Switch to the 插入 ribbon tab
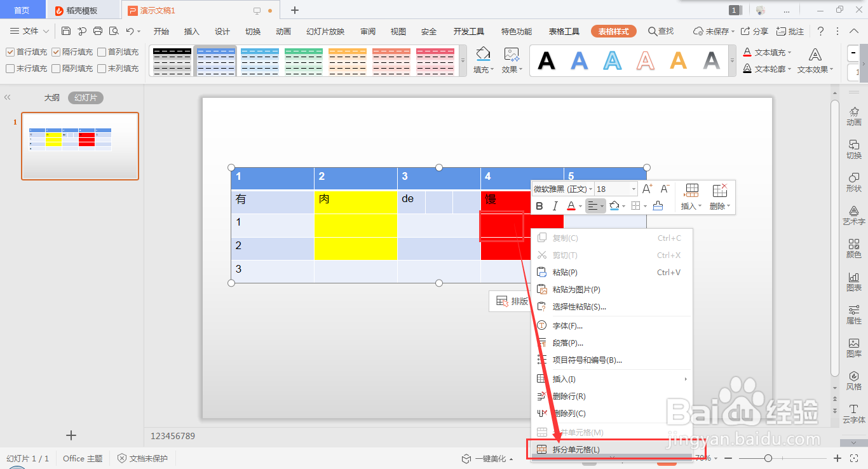The image size is (868, 469). tap(191, 31)
